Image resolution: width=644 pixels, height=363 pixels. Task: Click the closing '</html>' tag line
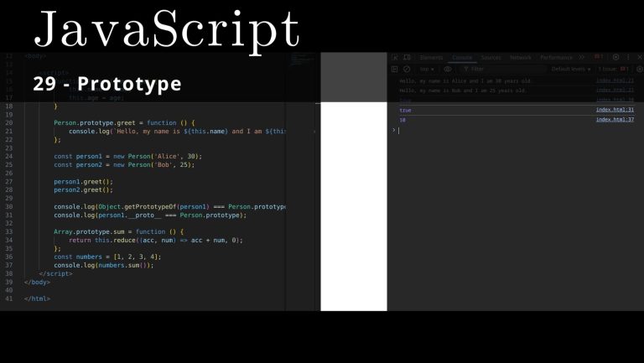tap(37, 299)
